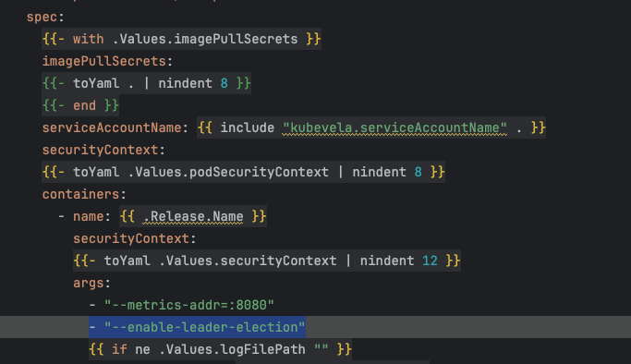Click the "serviceAccountName:" key
This screenshot has width=631, height=364.
tap(115, 127)
